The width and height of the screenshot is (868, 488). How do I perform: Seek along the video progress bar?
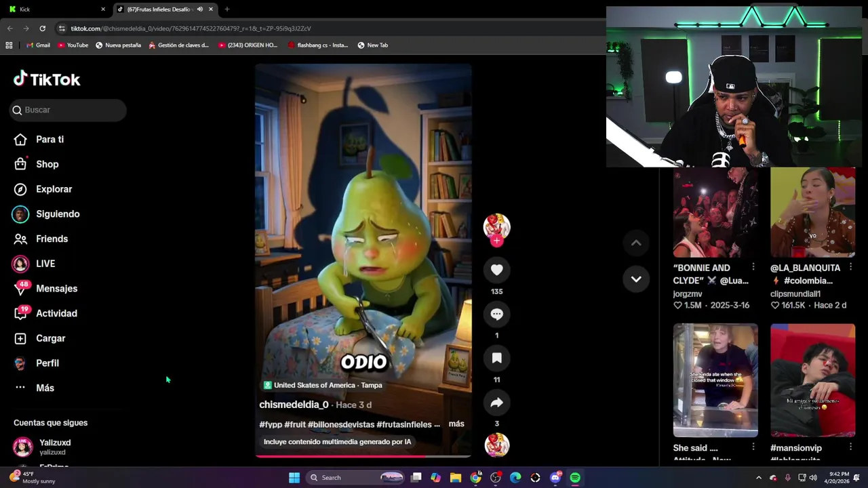click(x=363, y=456)
